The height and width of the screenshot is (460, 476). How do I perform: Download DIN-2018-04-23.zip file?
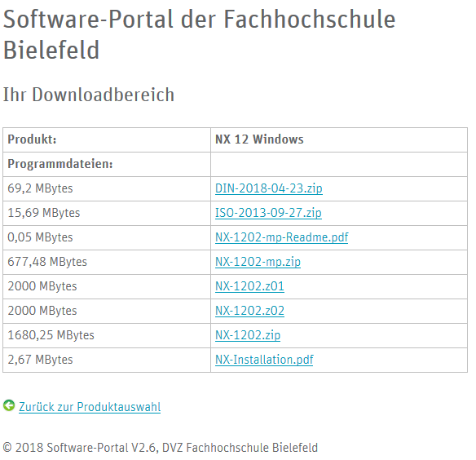269,188
